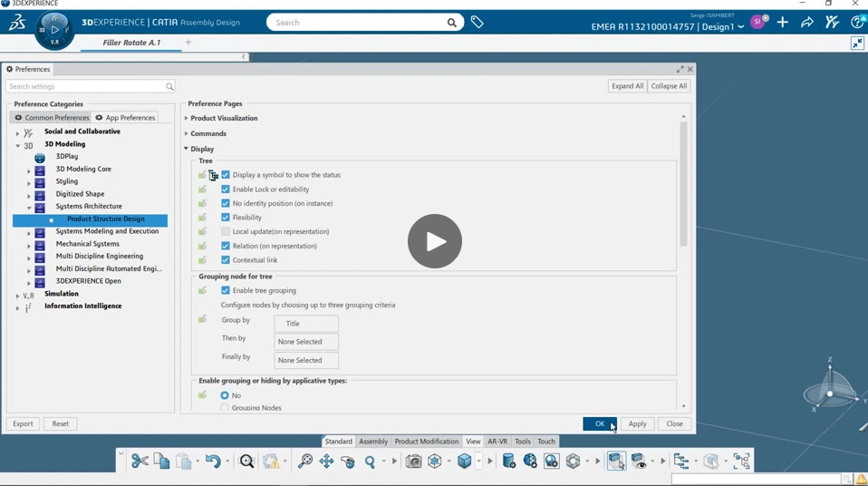
Task: Expand Social and Collaborative category
Action: point(17,133)
